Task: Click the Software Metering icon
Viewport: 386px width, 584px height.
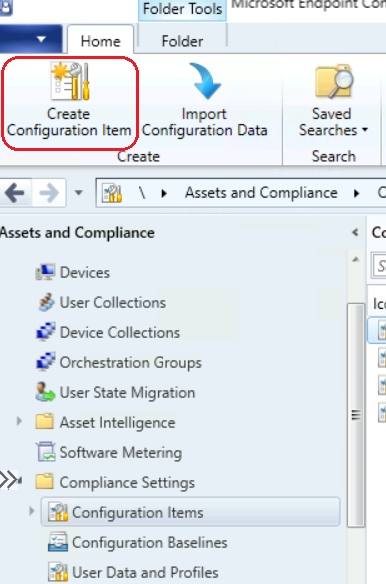Action: [45, 452]
